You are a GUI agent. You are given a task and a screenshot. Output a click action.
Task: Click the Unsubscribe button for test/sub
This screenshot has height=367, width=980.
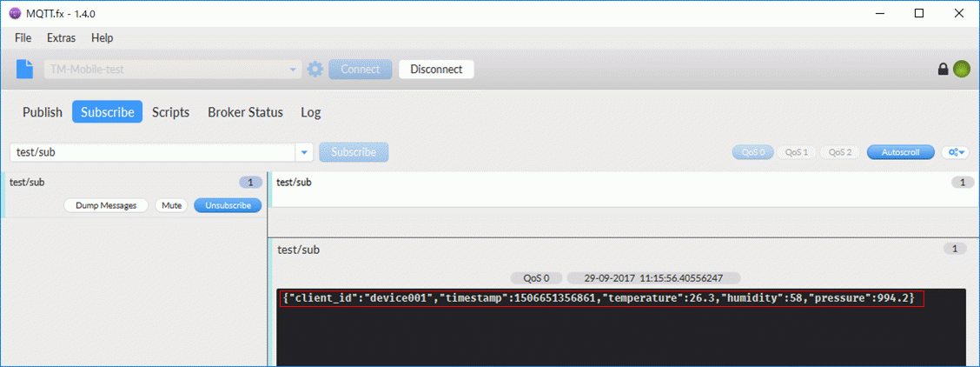tap(228, 205)
